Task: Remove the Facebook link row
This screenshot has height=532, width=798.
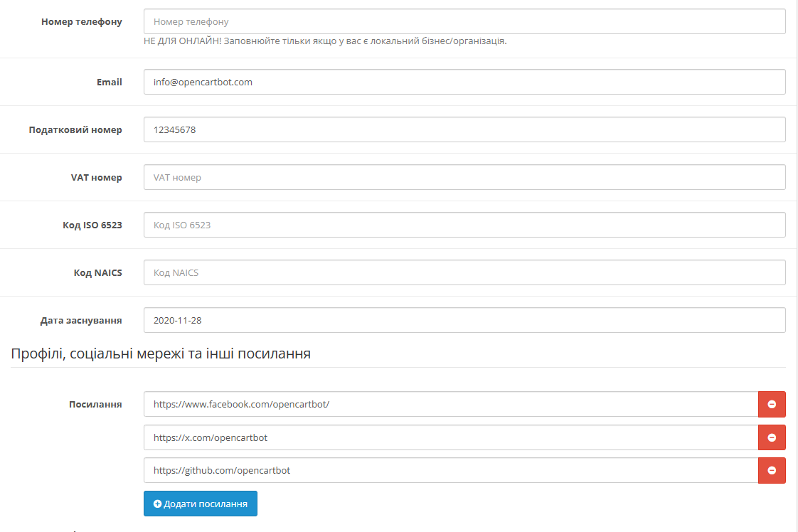Action: point(772,404)
